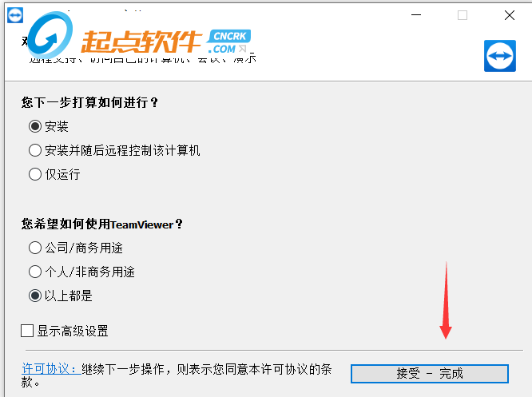Click heading 您下一步打算如何进行？
Viewport: 532px width, 397px height.
click(x=90, y=102)
